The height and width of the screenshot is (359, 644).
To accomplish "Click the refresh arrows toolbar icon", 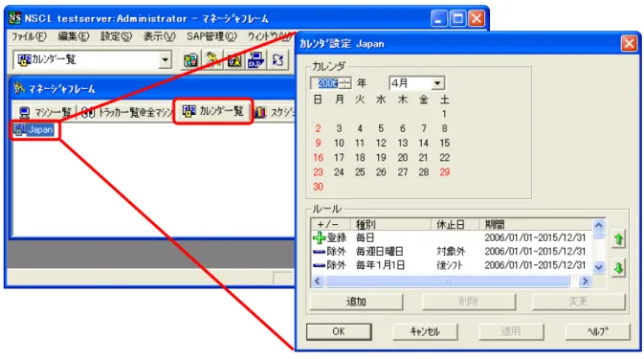I will [x=278, y=60].
